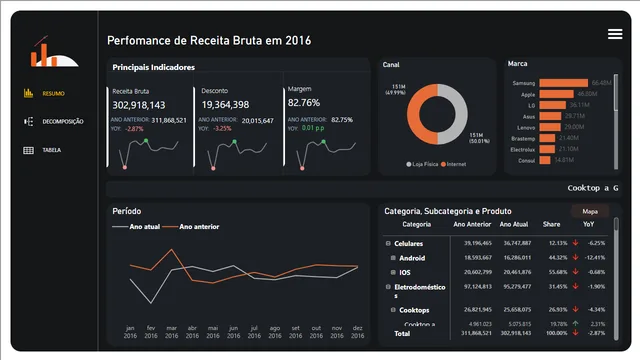Click the Receita Bruta sparkline chart

click(x=149, y=153)
